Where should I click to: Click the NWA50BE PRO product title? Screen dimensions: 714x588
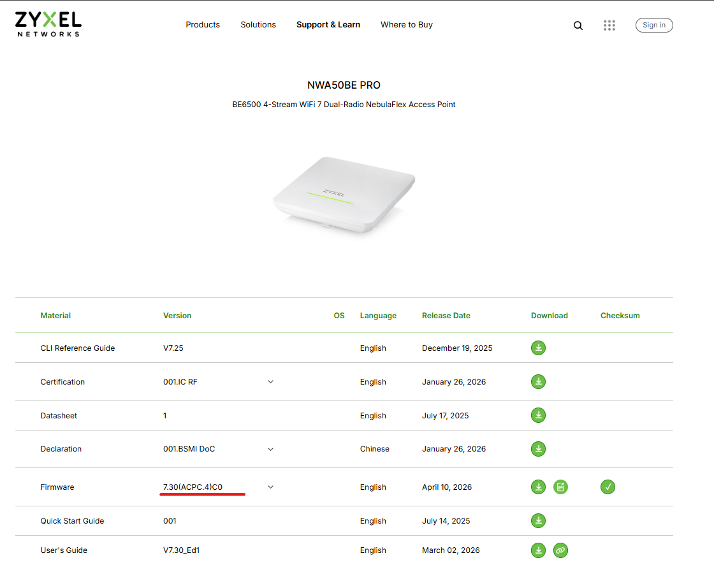click(x=344, y=85)
